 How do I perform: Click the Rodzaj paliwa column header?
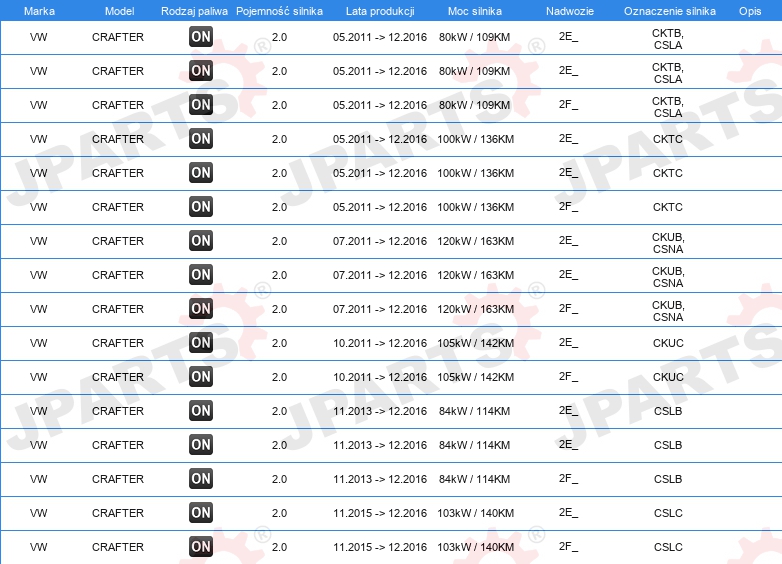[194, 11]
